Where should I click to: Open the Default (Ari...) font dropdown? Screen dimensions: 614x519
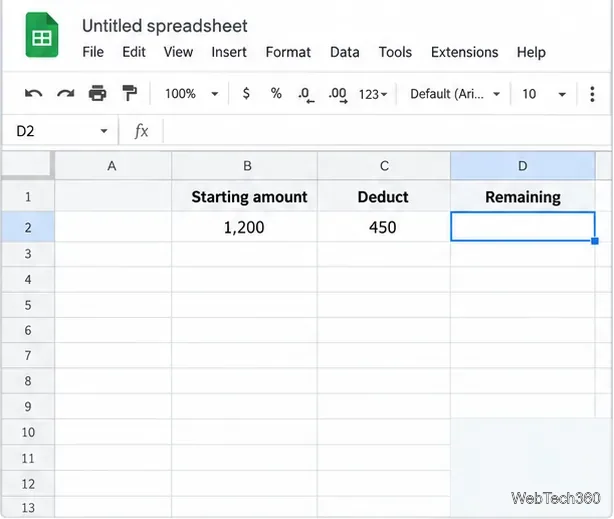pos(455,94)
